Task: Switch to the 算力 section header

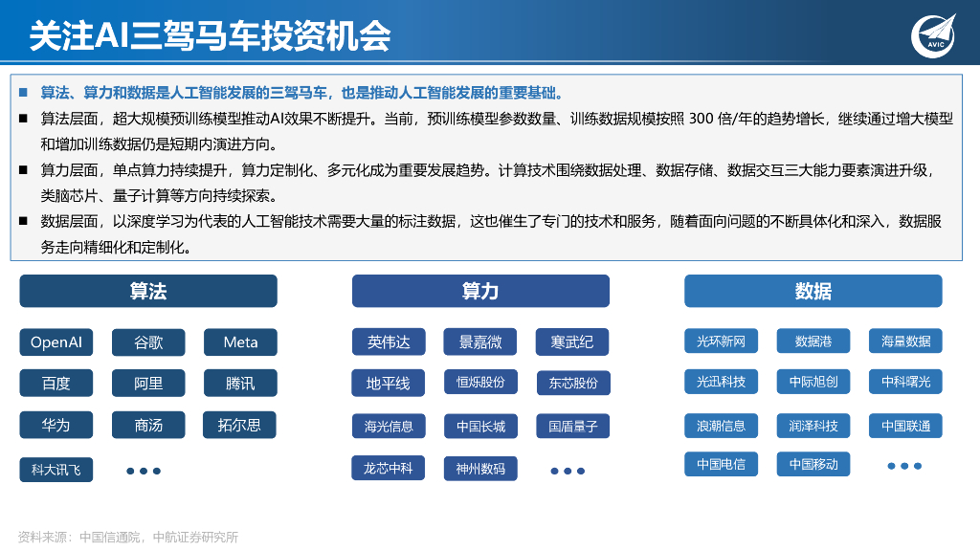Action: tap(480, 290)
